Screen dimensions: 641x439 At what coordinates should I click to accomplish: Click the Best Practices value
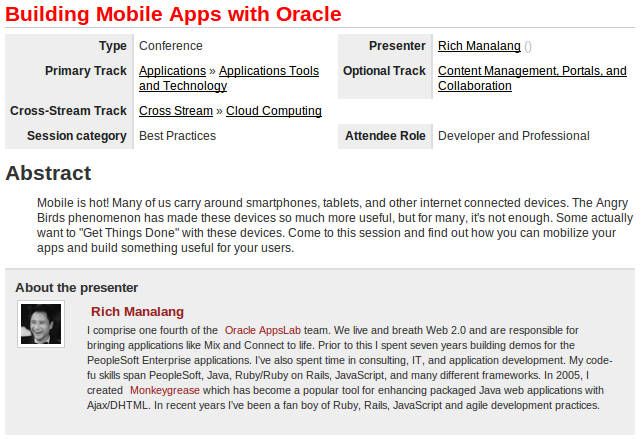(x=177, y=136)
